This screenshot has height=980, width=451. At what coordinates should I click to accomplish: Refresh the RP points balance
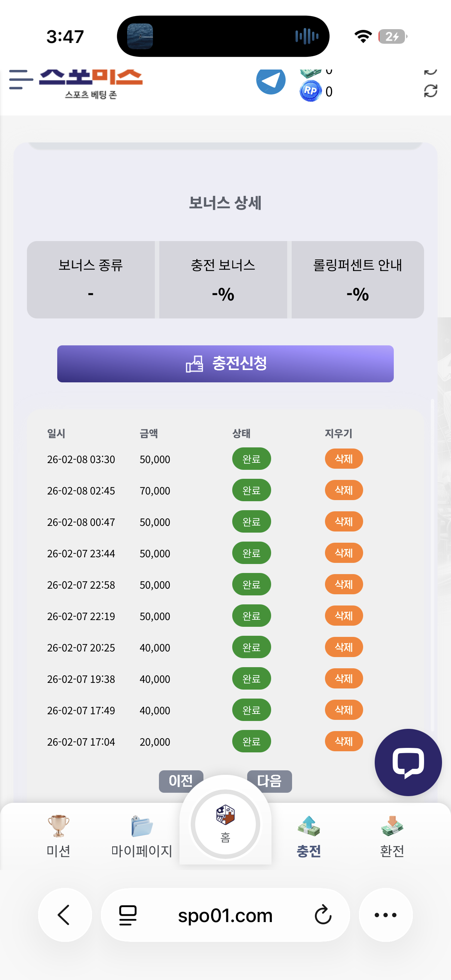[x=430, y=91]
